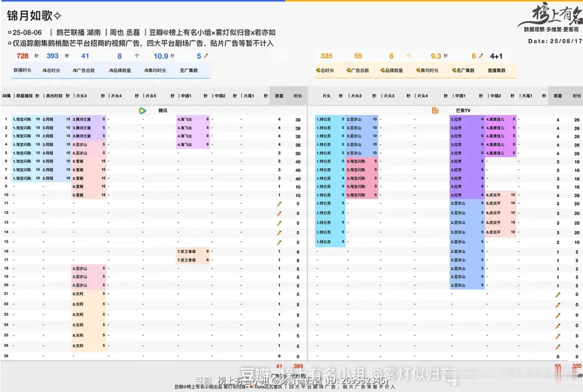This screenshot has height=392, width=583.
Task: Click the carrot icon in Mango episode 26 row
Action: [558, 347]
